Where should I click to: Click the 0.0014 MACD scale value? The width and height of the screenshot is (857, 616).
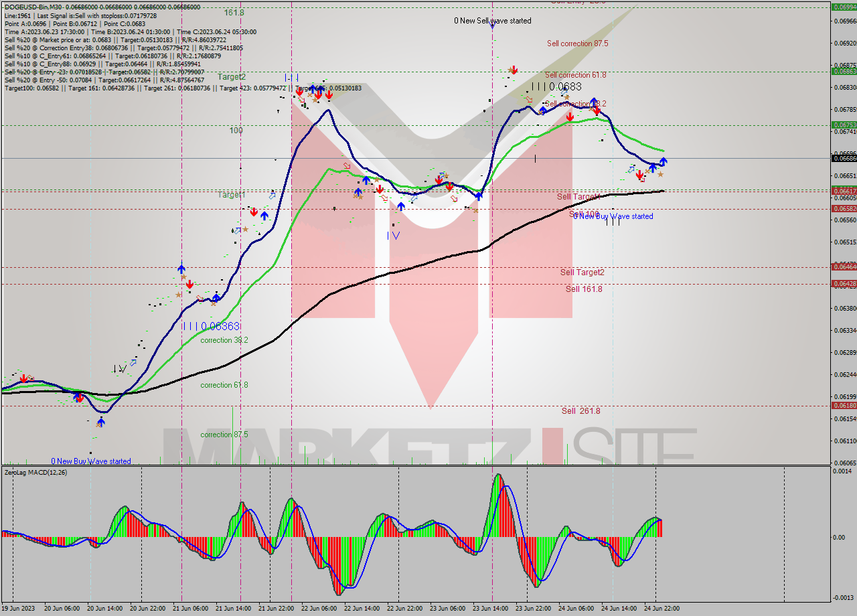(x=842, y=471)
